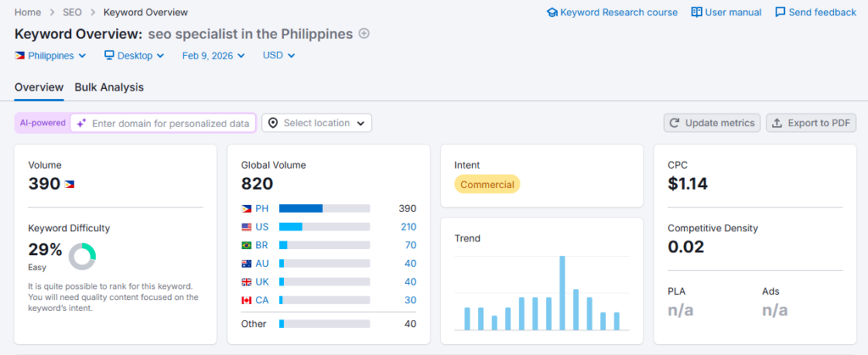Click the US volume value 210

(408, 227)
